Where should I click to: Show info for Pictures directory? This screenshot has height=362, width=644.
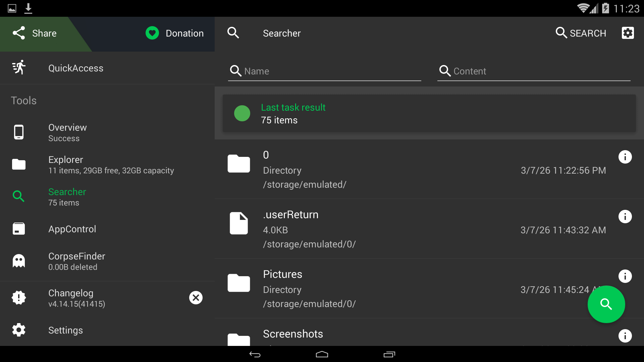625,276
